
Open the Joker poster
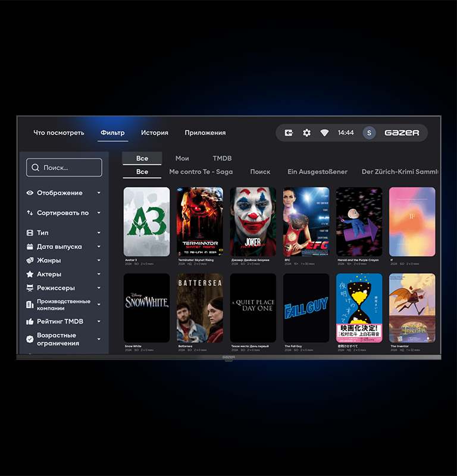pyautogui.click(x=253, y=221)
